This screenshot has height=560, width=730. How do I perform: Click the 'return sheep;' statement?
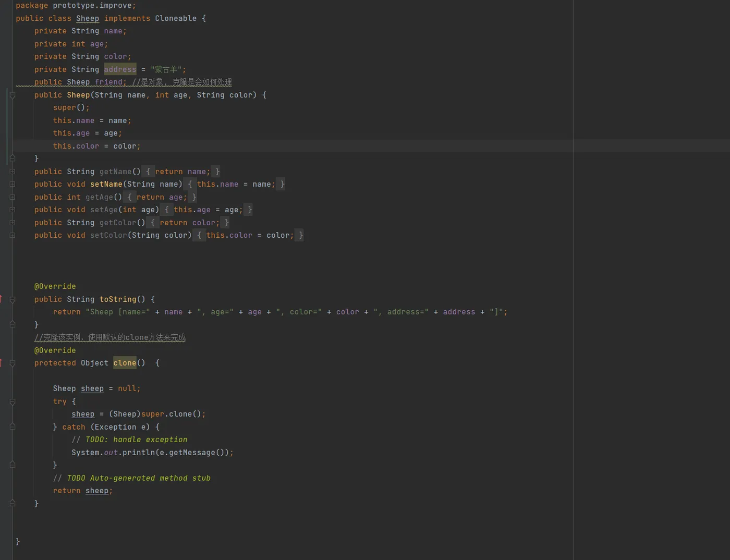tap(83, 491)
